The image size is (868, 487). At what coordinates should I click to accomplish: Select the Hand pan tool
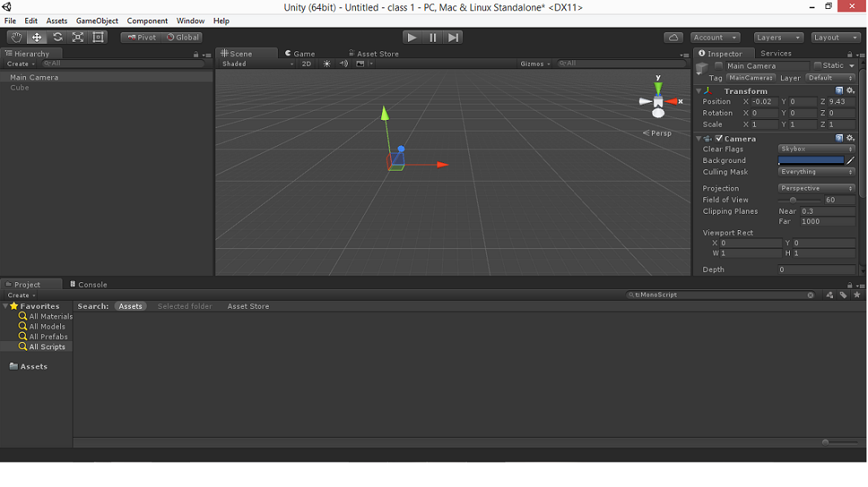[16, 36]
